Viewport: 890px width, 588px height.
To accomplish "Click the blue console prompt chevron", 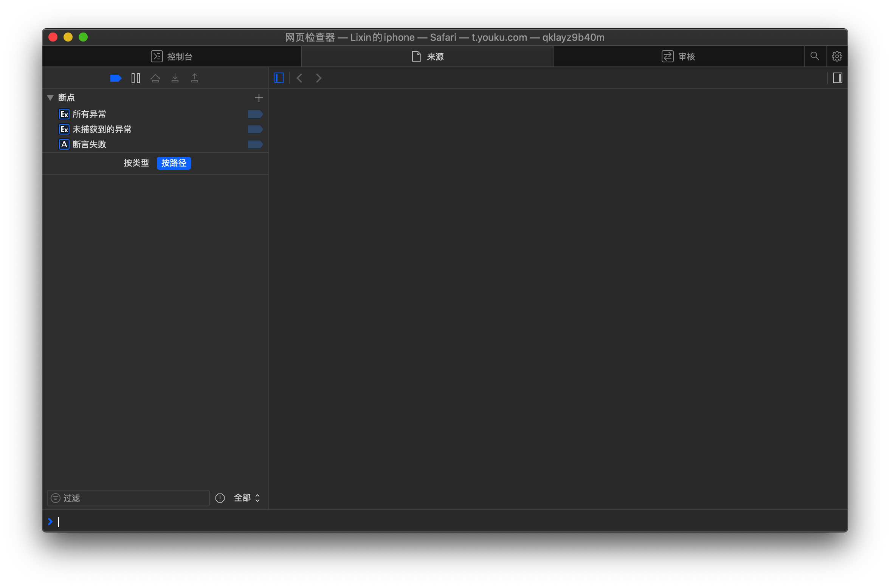I will pos(50,521).
